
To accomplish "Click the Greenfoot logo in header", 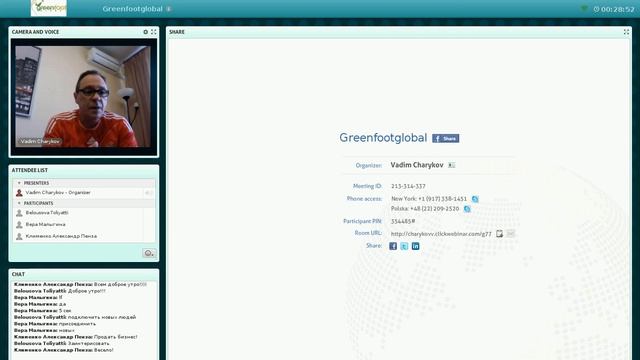I will click(x=49, y=8).
